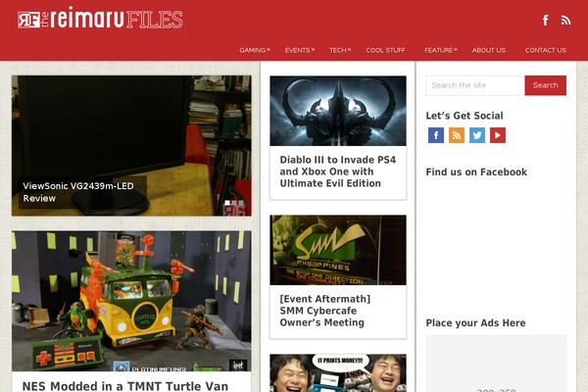Open Diablo III Ultimate Evil Edition article
The width and height of the screenshot is (588, 392).
[337, 171]
